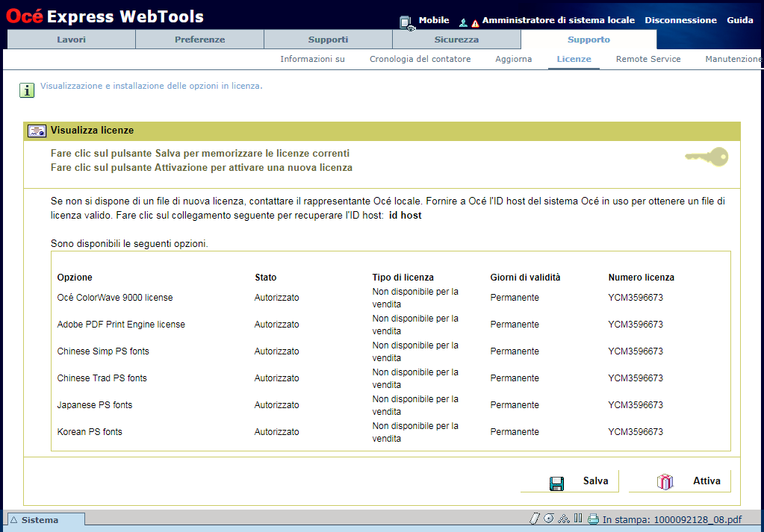Click Japanese PS fonts option
The width and height of the screenshot is (764, 532).
tap(95, 404)
